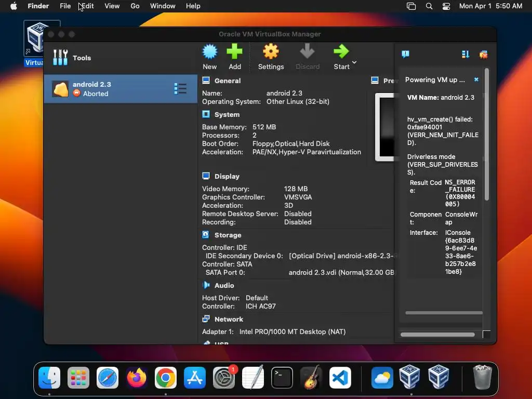Launch Safari from the Dock

click(108, 377)
